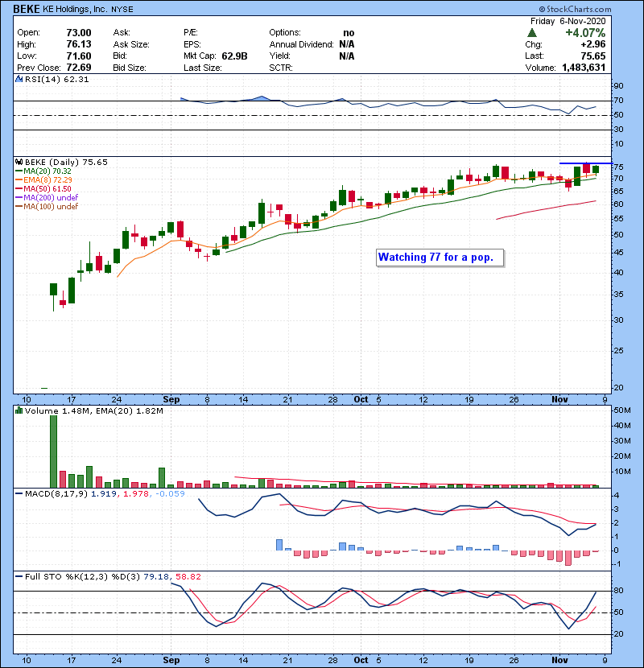
Task: Click the NYSE exchange label
Action: (122, 10)
